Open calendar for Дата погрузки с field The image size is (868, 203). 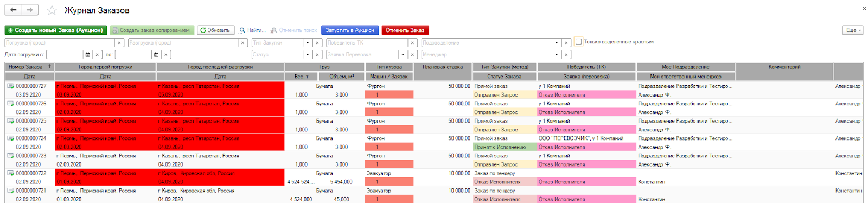pyautogui.click(x=87, y=55)
